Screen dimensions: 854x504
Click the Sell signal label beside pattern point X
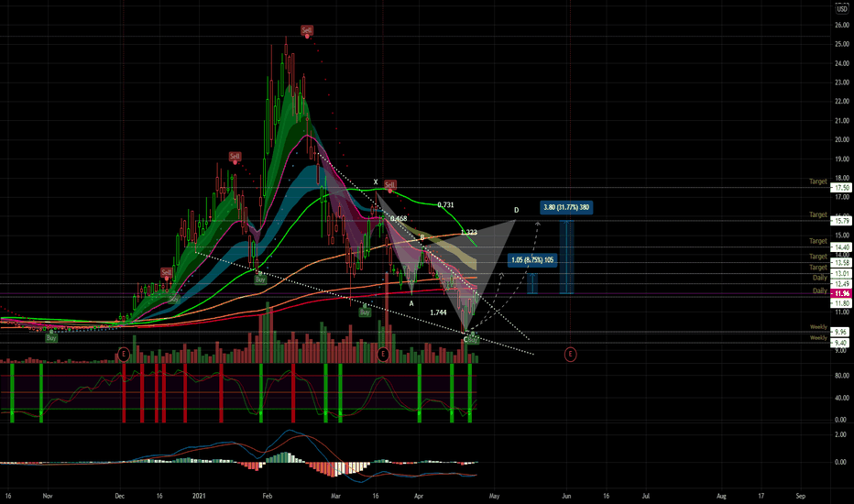390,185
